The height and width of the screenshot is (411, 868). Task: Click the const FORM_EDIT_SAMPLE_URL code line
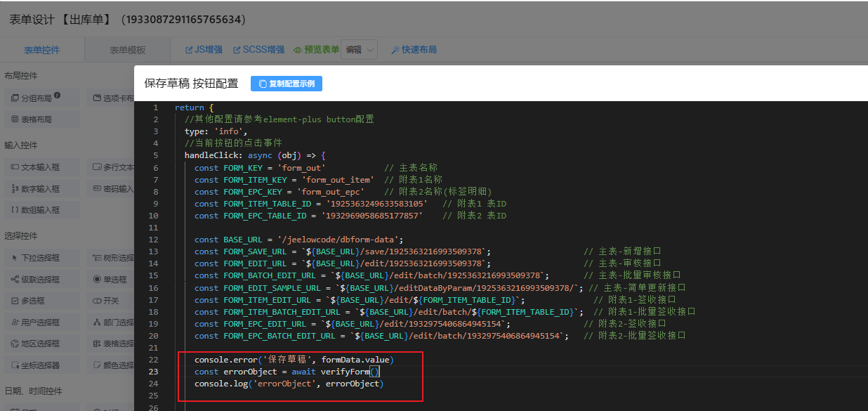pos(440,288)
